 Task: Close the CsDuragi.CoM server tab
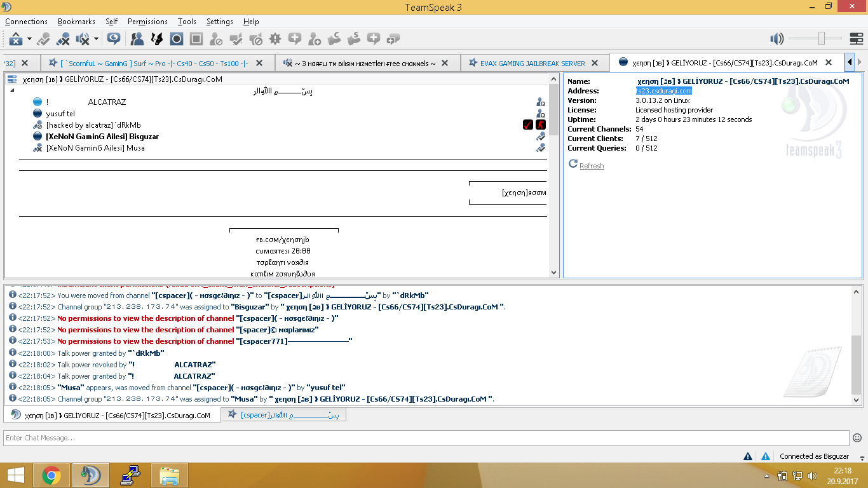click(x=829, y=62)
